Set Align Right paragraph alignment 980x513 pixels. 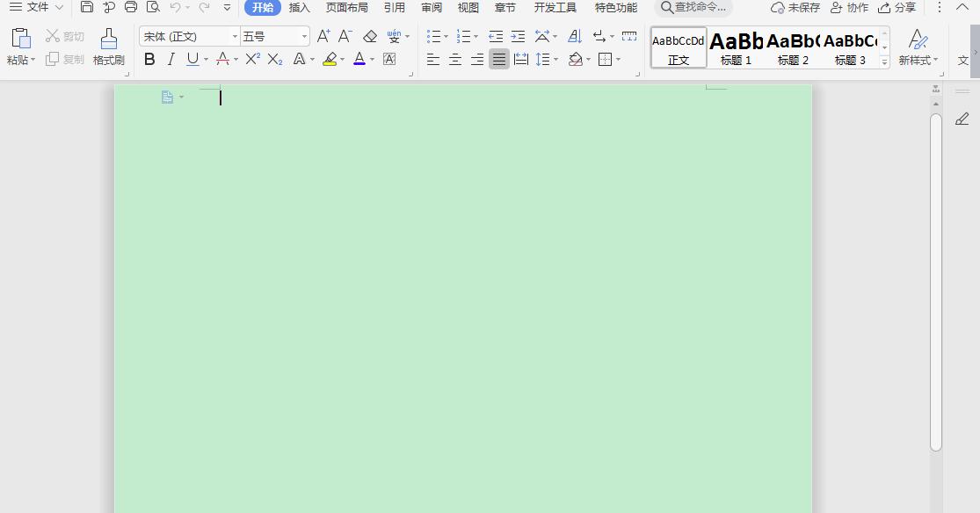tap(477, 60)
